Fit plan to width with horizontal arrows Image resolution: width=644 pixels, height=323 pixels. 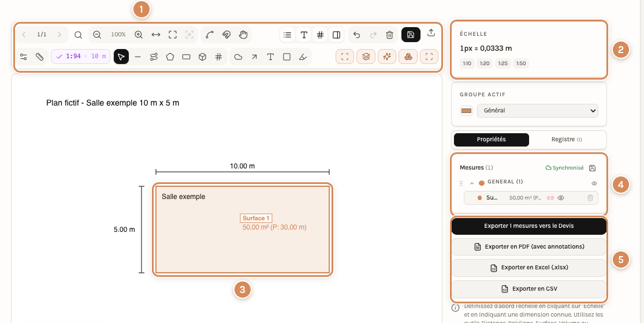click(156, 35)
